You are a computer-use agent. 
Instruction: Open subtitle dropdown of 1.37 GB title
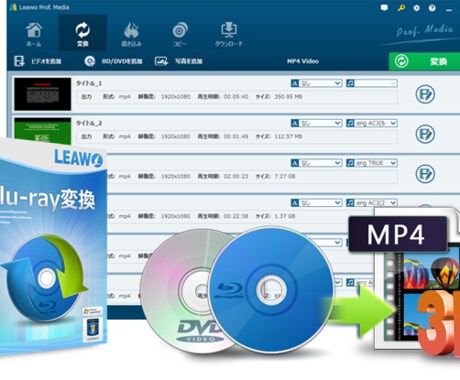(317, 203)
